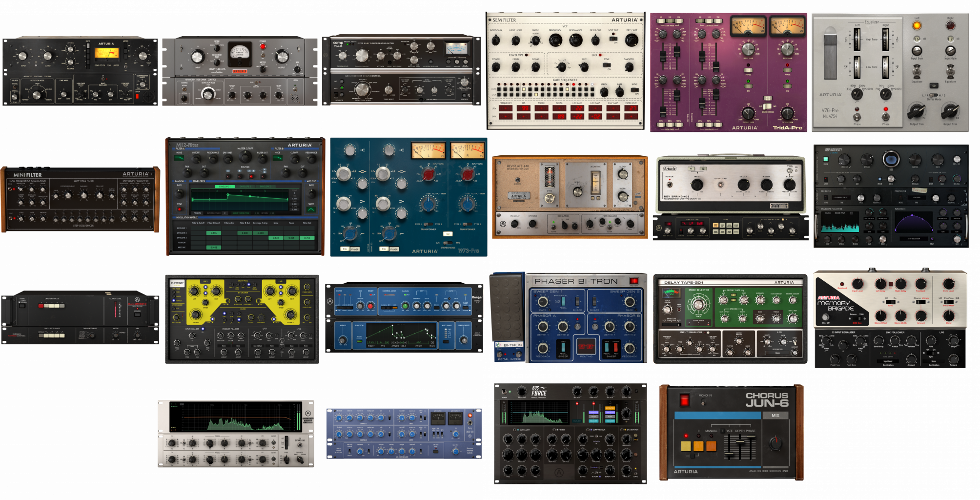Click the Frequency knob on SEM Filter

pyautogui.click(x=555, y=40)
